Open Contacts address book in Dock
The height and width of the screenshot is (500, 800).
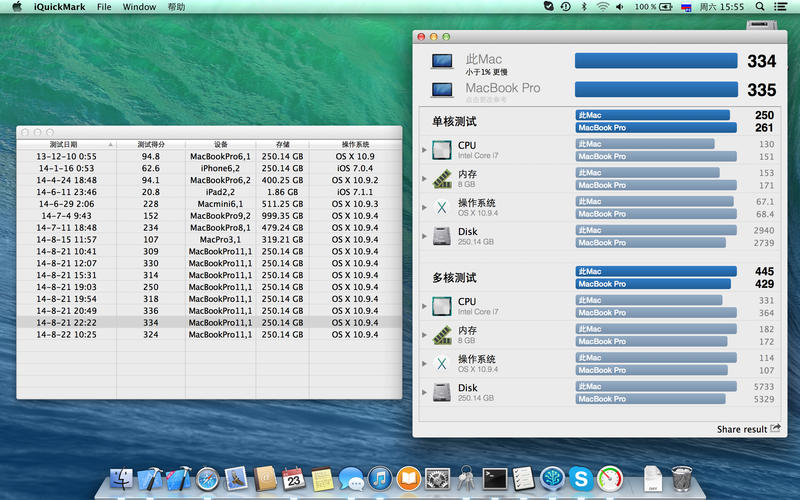click(265, 479)
